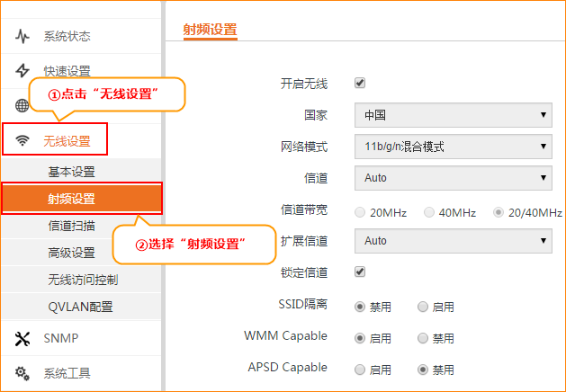The height and width of the screenshot is (392, 566).
Task: Click the 系统状态 pulse icon
Action: [22, 36]
